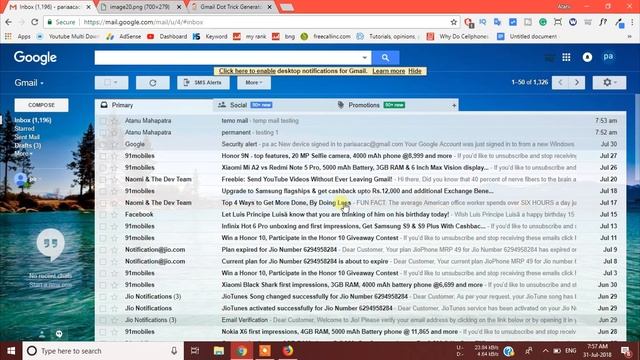Tick checkbox for Atanu Mahapatra permanent email
The height and width of the screenshot is (360, 640).
pos(103,133)
